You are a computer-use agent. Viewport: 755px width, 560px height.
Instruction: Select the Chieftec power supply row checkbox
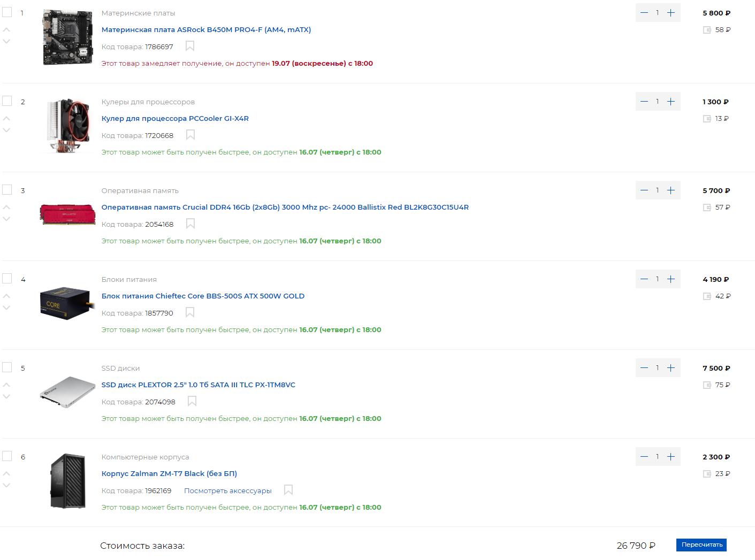(7, 278)
